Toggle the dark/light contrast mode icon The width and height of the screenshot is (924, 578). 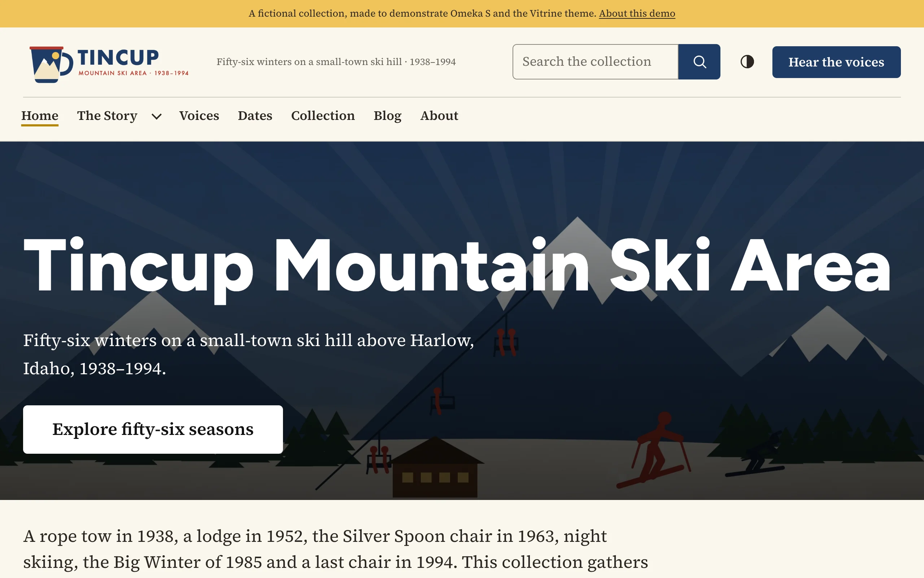pos(747,61)
